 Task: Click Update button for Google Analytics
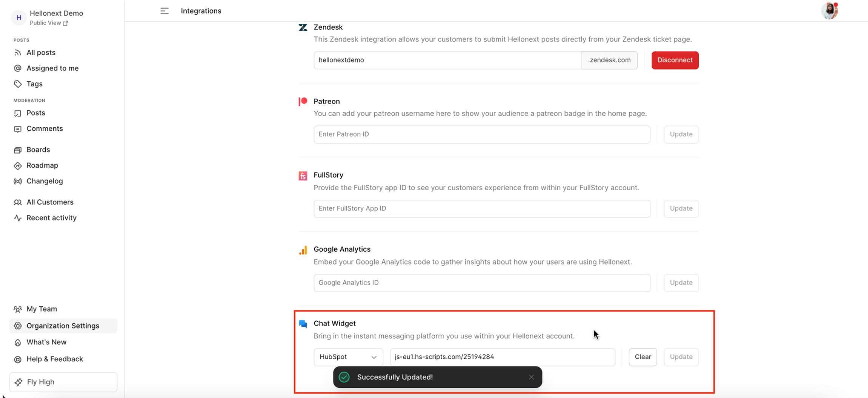coord(681,282)
